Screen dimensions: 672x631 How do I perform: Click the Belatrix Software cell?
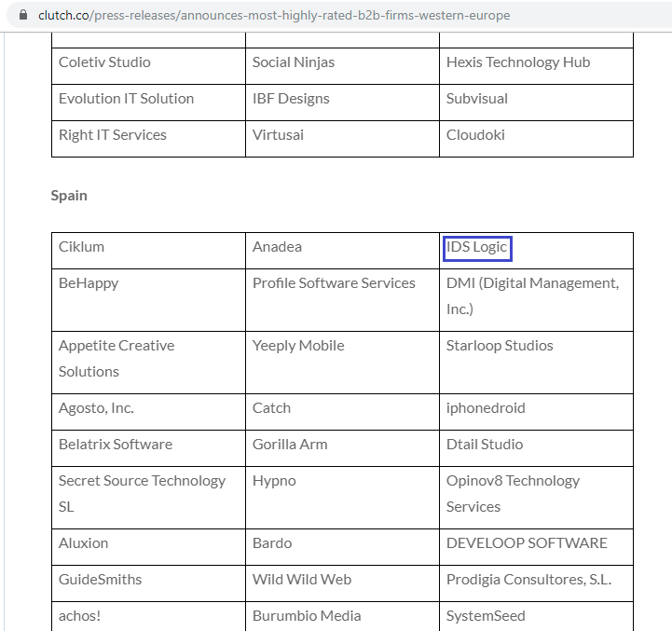[148, 448]
